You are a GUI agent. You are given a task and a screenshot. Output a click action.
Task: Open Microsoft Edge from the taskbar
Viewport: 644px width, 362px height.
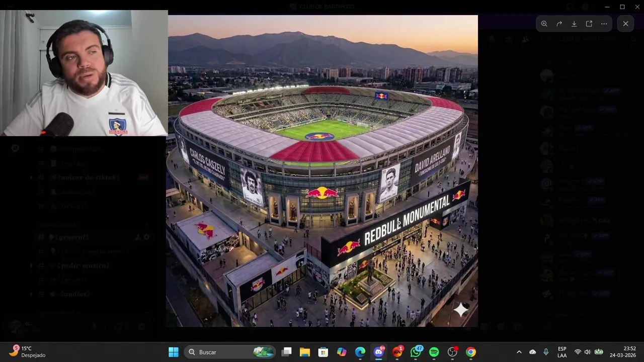coord(360,352)
